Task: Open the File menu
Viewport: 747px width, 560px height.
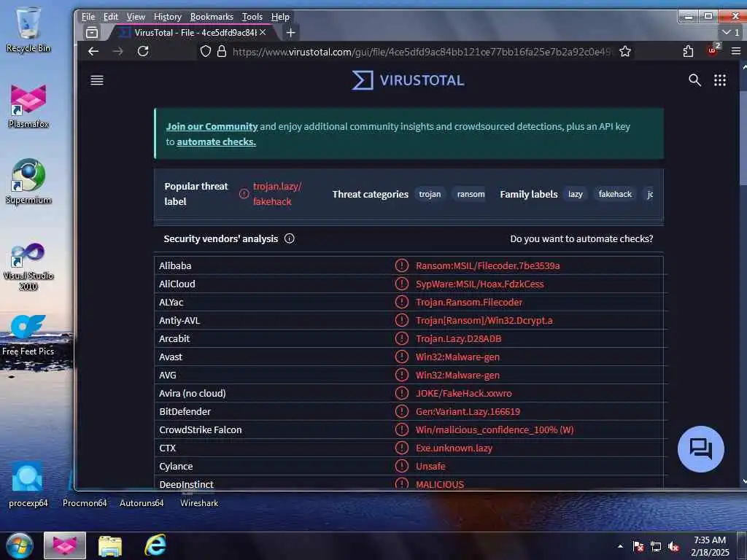Action: [x=88, y=17]
